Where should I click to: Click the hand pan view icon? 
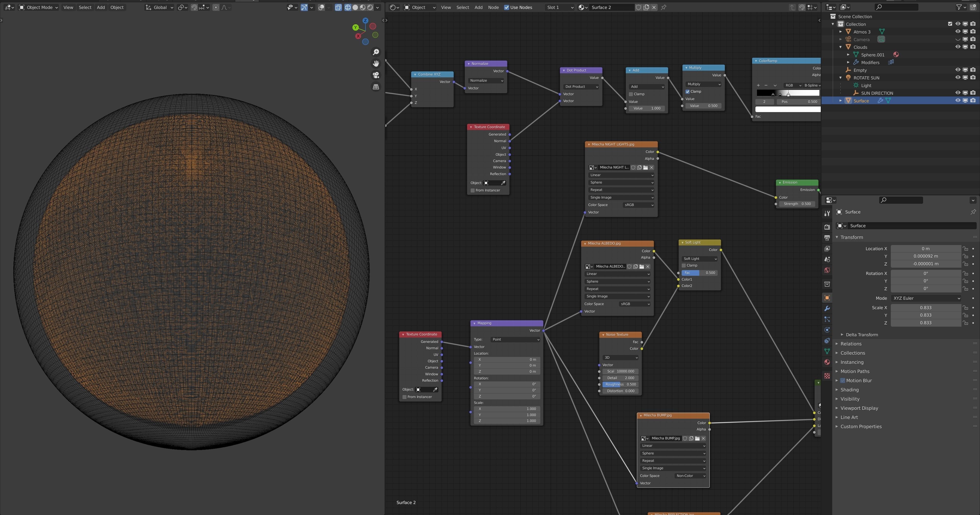coord(376,64)
